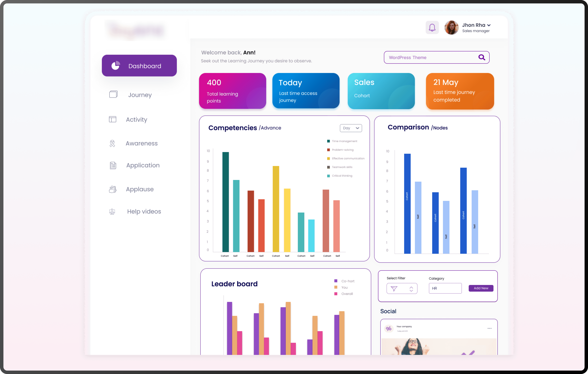Click the Leader board heading
Image resolution: width=588 pixels, height=374 pixels.
[234, 284]
